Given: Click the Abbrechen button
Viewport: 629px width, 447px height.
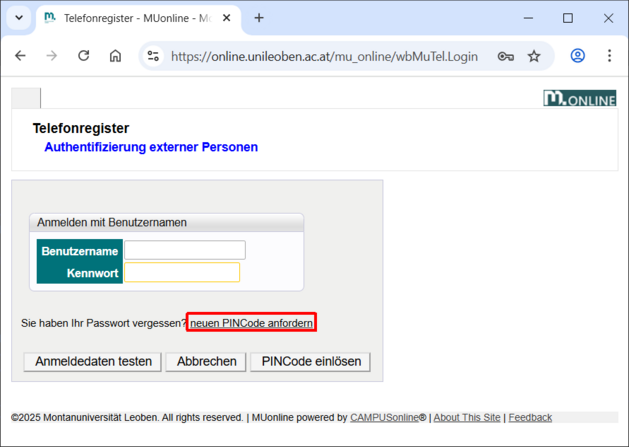Looking at the screenshot, I should (x=206, y=362).
